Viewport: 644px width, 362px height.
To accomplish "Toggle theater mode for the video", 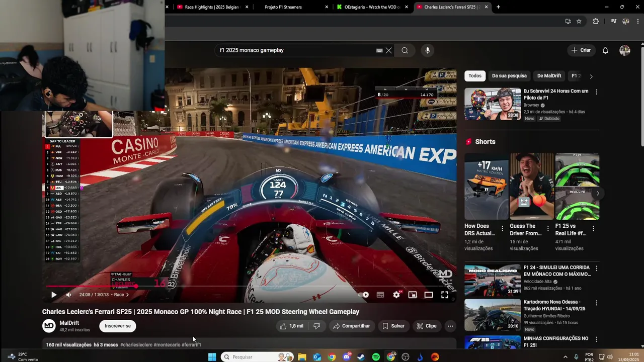I will pyautogui.click(x=429, y=295).
